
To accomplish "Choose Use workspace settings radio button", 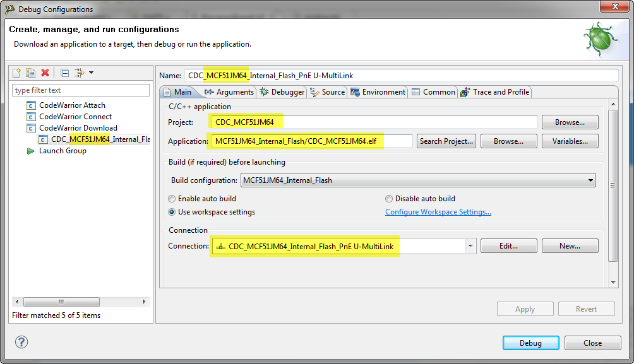I will [172, 212].
